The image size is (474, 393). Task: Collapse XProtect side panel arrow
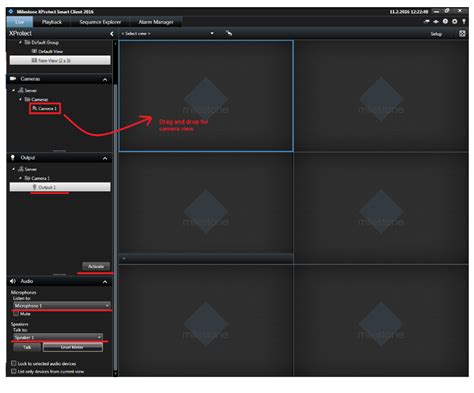click(x=112, y=34)
